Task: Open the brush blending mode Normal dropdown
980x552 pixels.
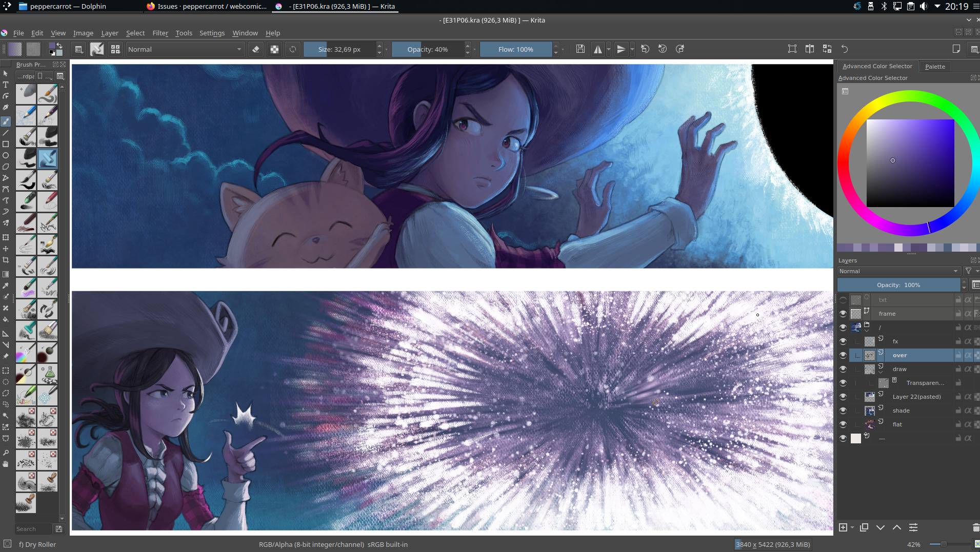Action: pyautogui.click(x=185, y=49)
